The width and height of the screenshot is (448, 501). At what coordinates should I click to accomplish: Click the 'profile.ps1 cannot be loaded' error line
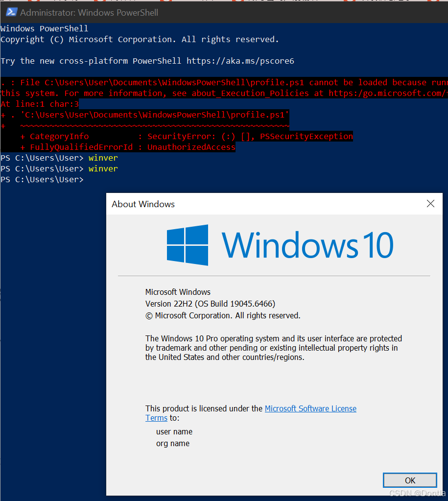click(224, 82)
